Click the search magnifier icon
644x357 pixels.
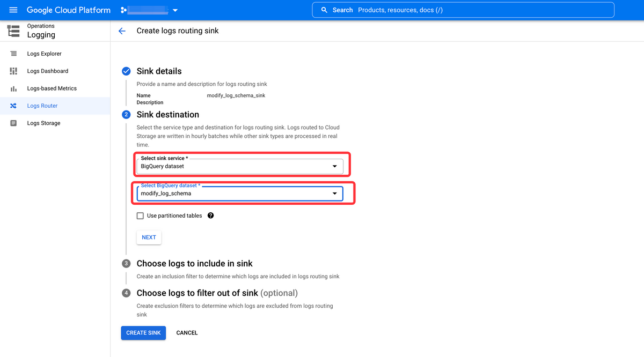click(x=324, y=10)
